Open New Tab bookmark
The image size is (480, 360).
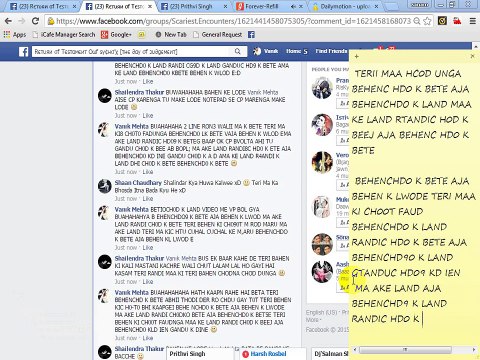pyautogui.click(x=171, y=34)
